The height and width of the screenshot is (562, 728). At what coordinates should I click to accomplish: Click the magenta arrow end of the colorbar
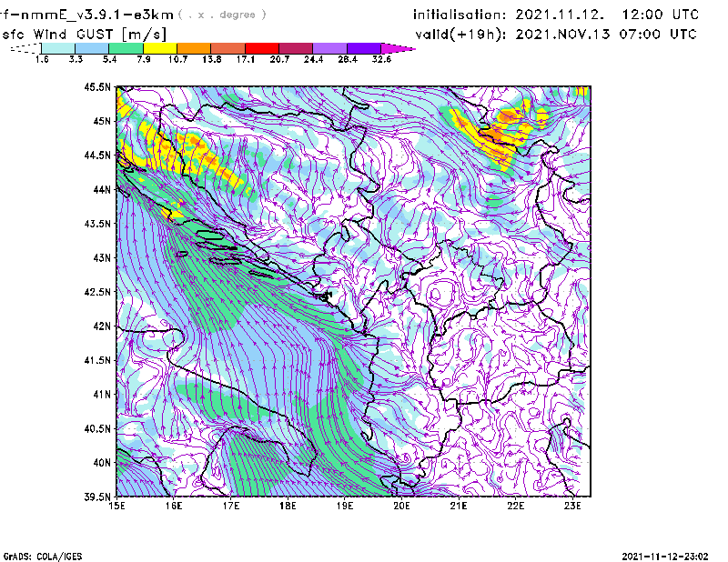click(398, 48)
